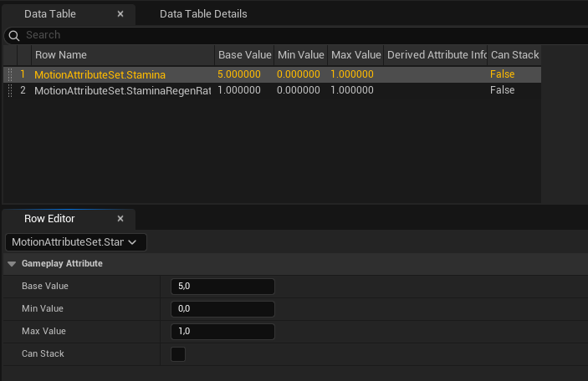
Task: Sort by the Base Value column header
Action: (243, 55)
